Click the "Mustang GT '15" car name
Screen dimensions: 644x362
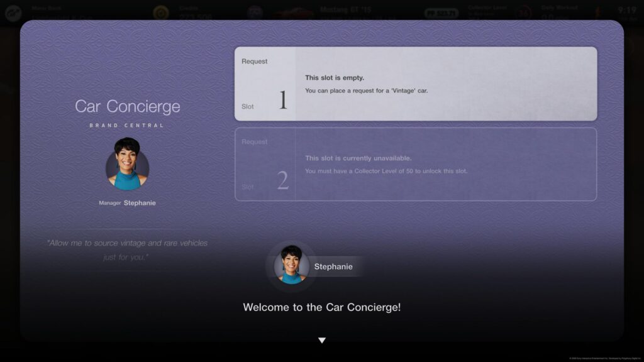click(345, 10)
